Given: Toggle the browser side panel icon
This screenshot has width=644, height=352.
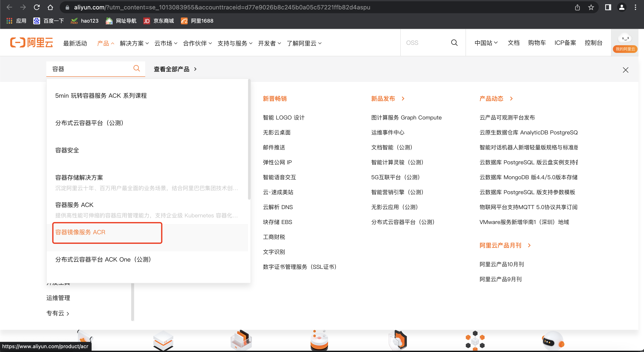Looking at the screenshot, I should point(608,7).
